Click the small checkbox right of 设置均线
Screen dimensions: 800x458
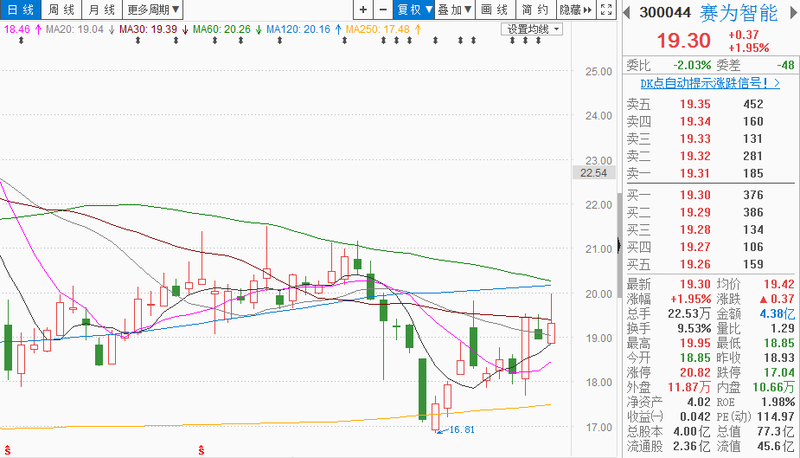point(557,30)
